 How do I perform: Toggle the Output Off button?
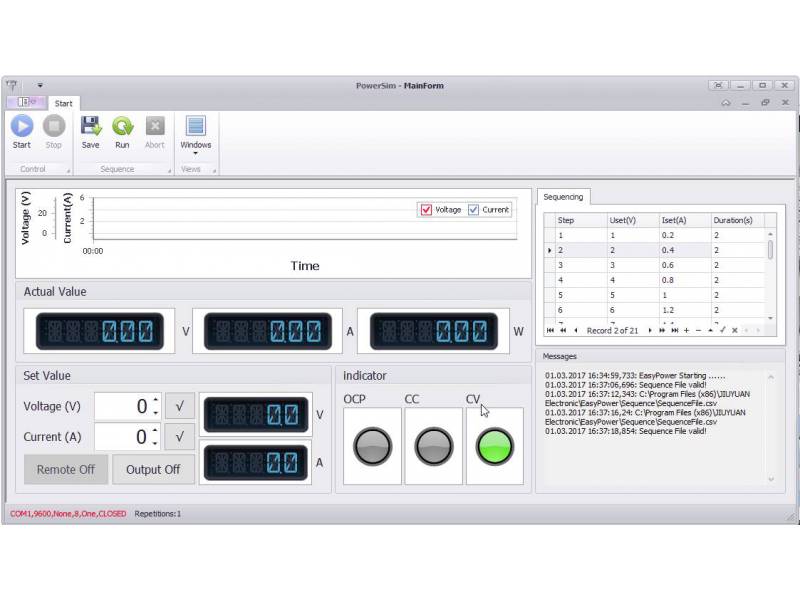coord(153,469)
